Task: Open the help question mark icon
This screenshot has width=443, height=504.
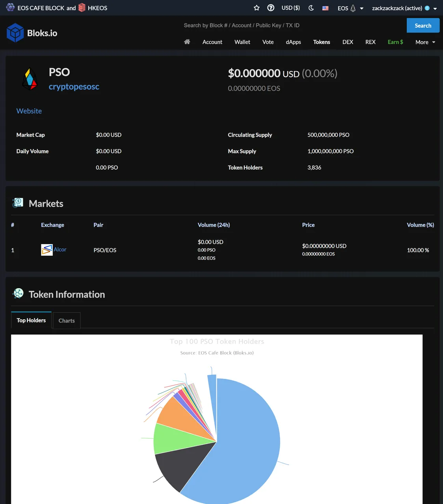Action: tap(271, 8)
